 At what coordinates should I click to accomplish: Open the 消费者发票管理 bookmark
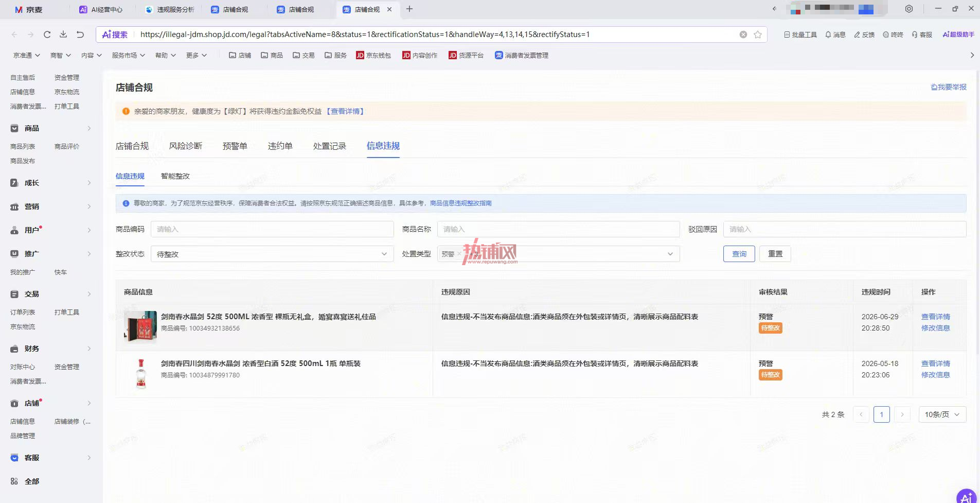coord(522,55)
